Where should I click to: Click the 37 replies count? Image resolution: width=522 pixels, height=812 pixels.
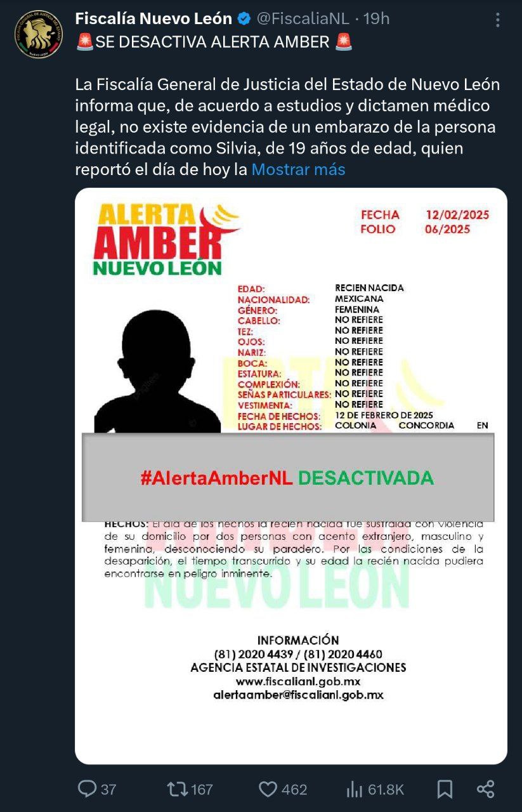(108, 790)
